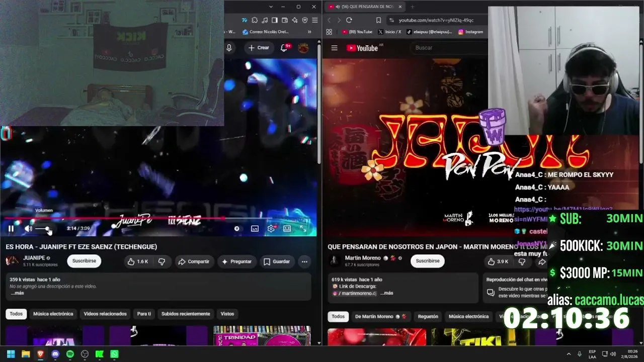The height and width of the screenshot is (362, 644).
Task: Select the Videos relacionados chip
Action: coord(105,314)
